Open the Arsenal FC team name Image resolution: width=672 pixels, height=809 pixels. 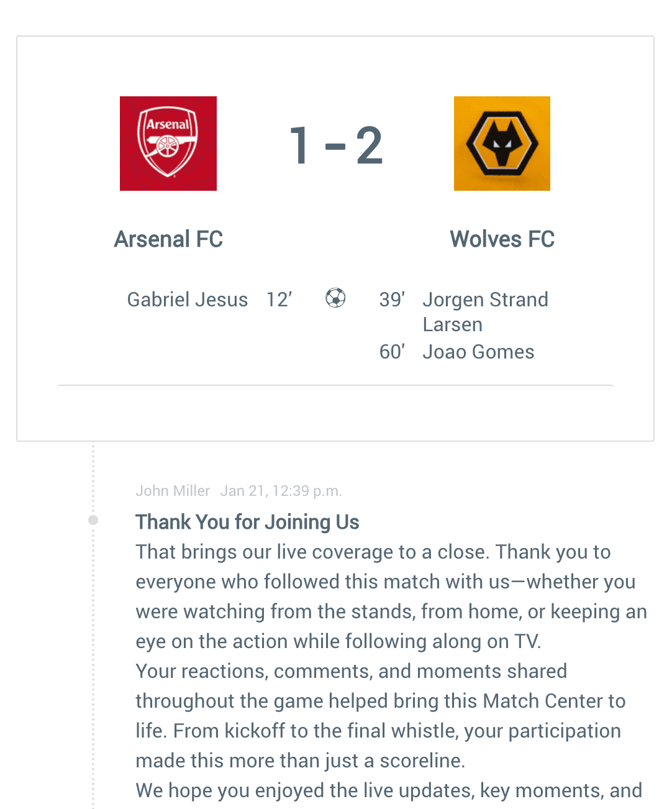click(168, 239)
